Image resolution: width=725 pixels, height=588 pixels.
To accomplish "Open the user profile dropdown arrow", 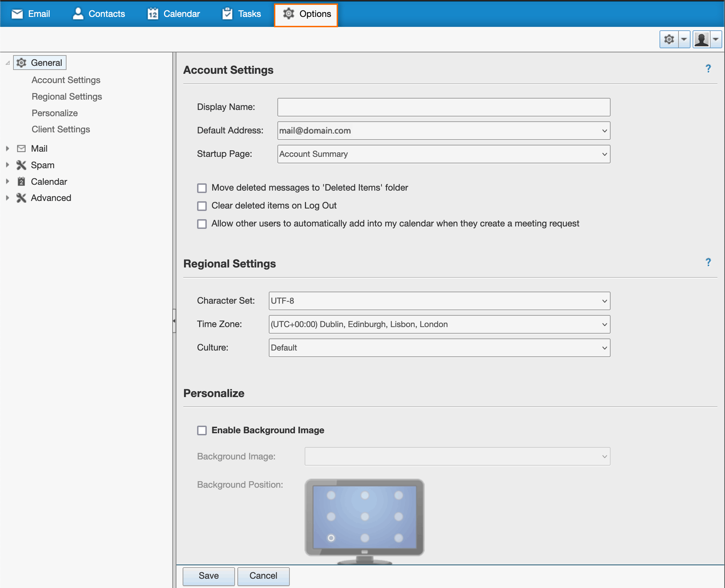I will tap(716, 40).
